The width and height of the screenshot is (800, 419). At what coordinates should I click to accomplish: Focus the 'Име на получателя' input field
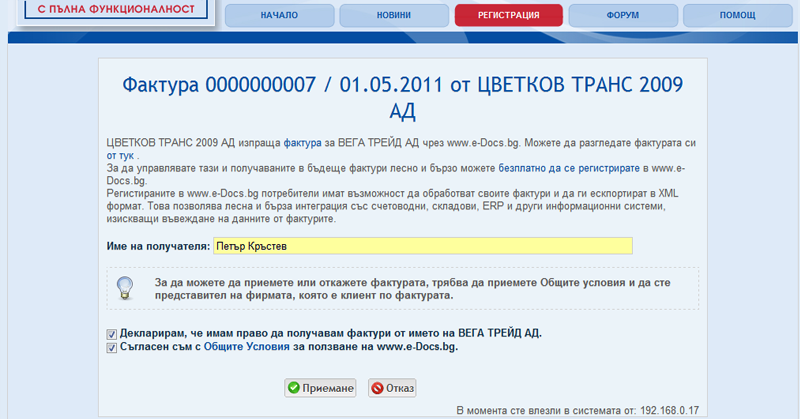[423, 246]
